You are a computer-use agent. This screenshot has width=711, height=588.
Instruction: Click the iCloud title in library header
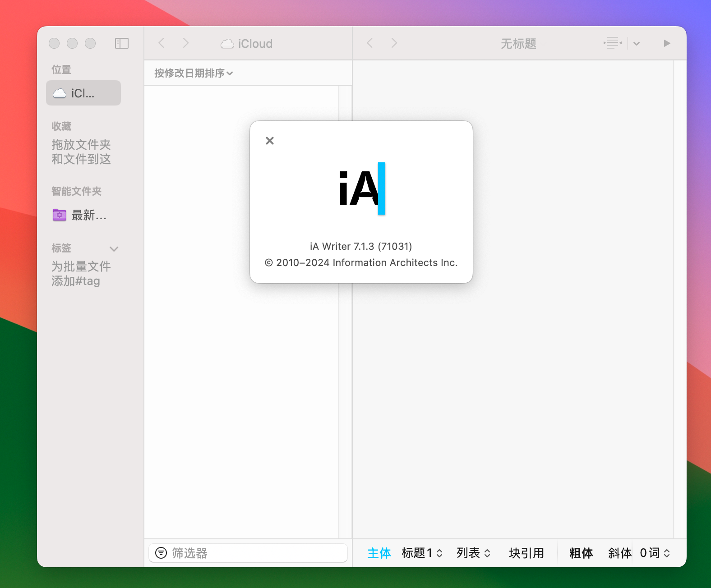click(247, 44)
